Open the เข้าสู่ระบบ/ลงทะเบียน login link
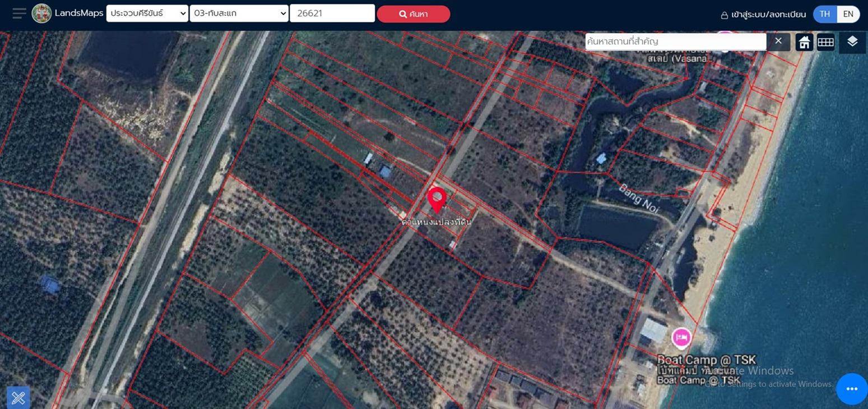The width and height of the screenshot is (868, 409). [x=763, y=15]
